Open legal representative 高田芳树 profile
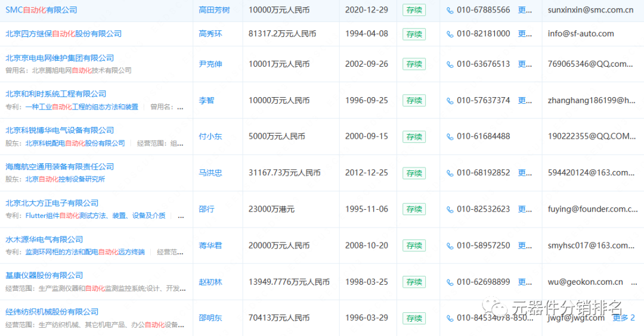This screenshot has width=644, height=336. 214,10
